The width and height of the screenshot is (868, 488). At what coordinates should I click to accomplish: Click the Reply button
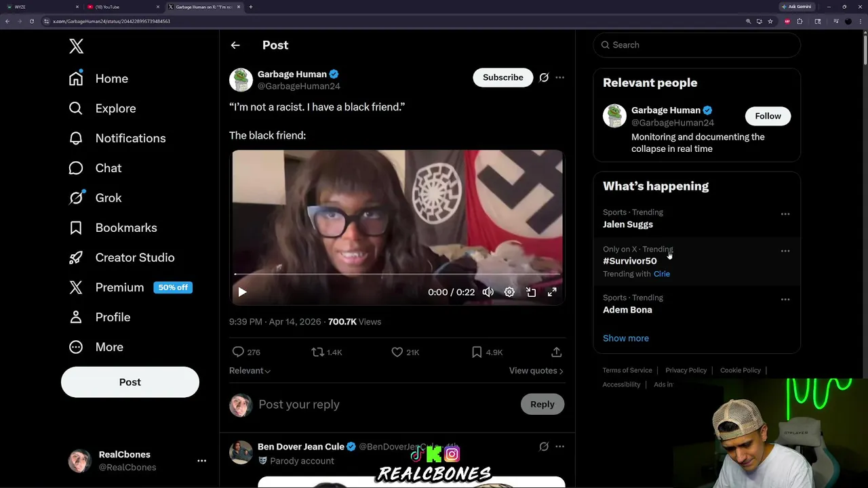(x=542, y=405)
